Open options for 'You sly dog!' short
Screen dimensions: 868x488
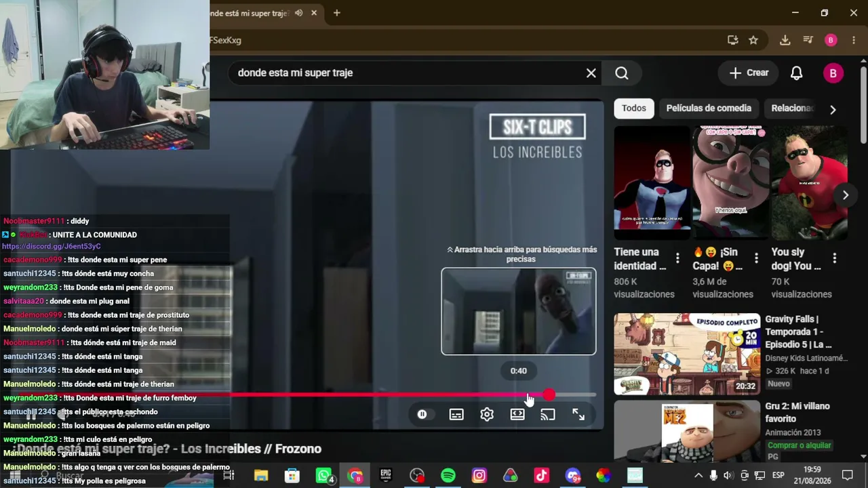click(835, 259)
